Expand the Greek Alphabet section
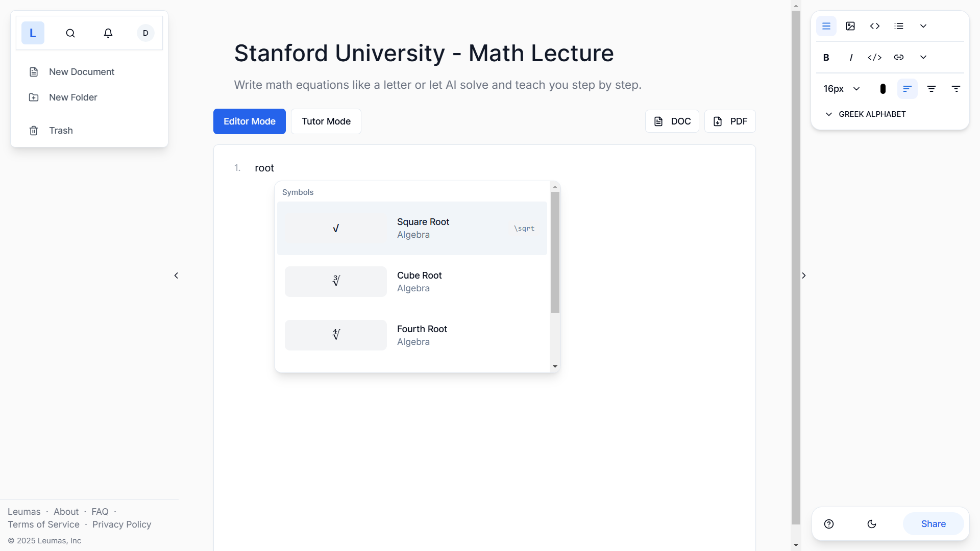Image resolution: width=980 pixels, height=551 pixels. [x=866, y=114]
